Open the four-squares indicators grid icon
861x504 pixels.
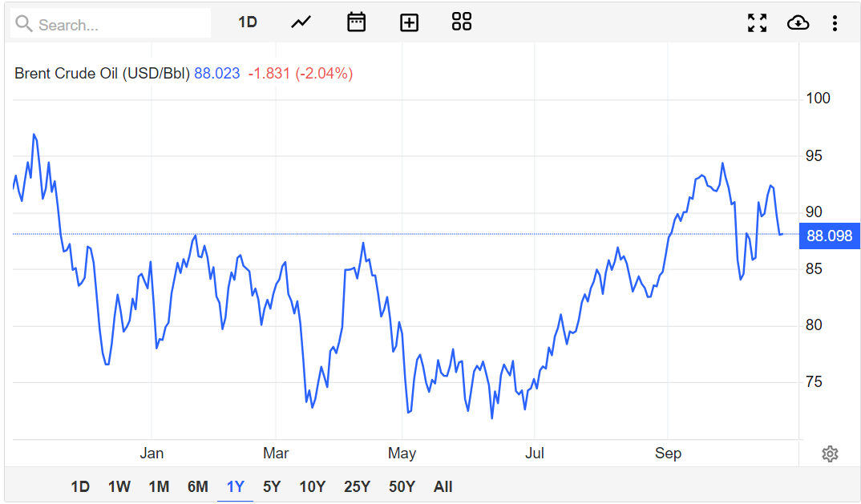462,22
